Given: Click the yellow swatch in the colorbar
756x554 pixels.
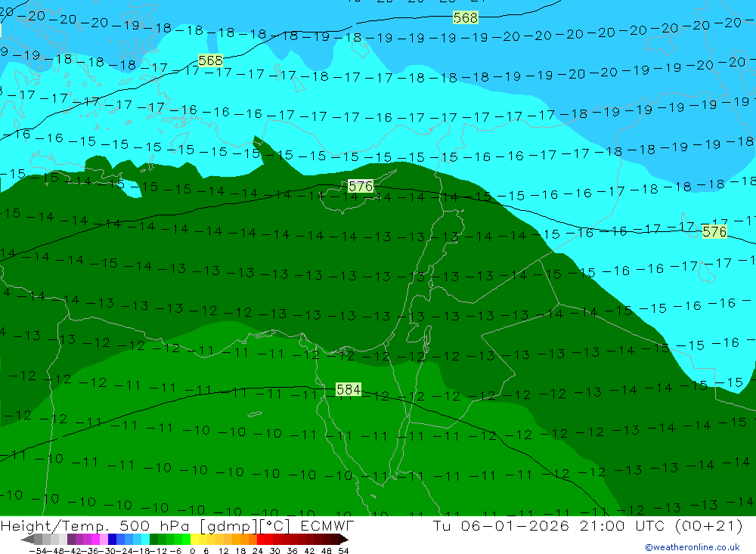Looking at the screenshot, I should 194,539.
